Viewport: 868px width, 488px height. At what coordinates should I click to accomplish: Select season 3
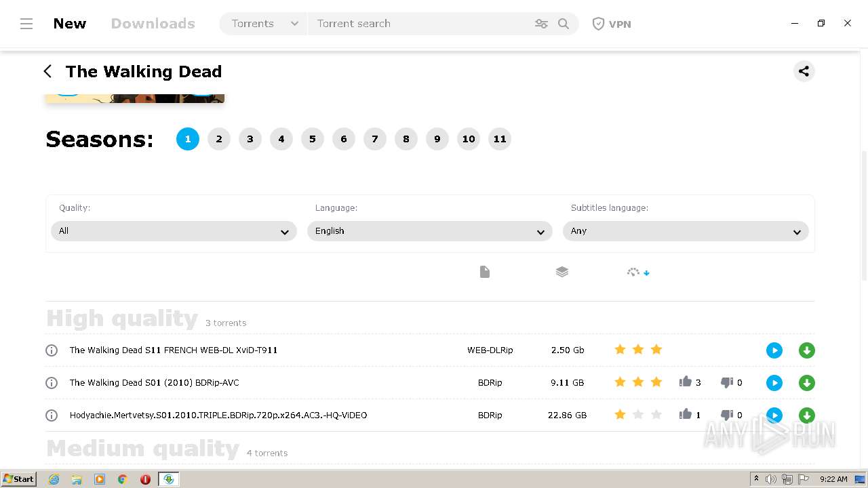pyautogui.click(x=250, y=139)
